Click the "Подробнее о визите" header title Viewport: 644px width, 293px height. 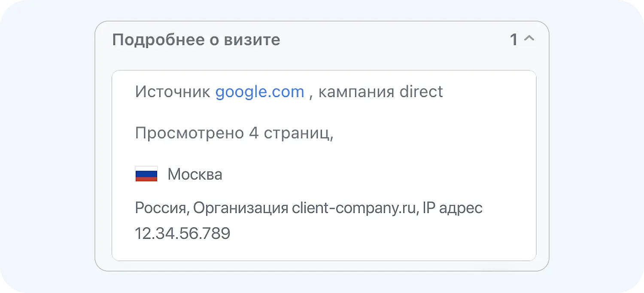point(196,40)
